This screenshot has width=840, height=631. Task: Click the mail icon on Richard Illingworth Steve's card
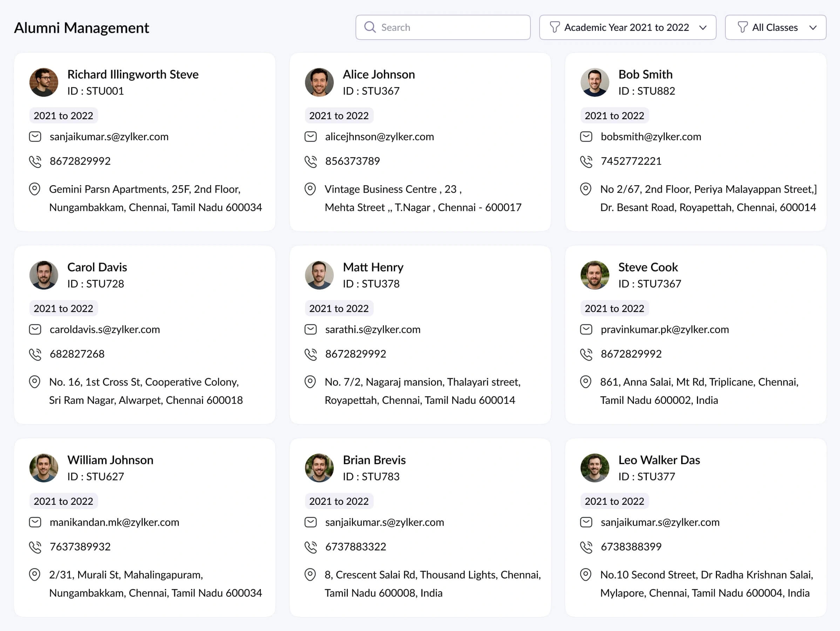pyautogui.click(x=35, y=137)
